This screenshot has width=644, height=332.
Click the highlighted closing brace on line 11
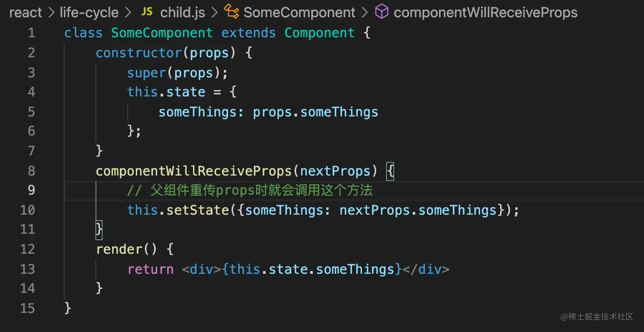coord(99,229)
